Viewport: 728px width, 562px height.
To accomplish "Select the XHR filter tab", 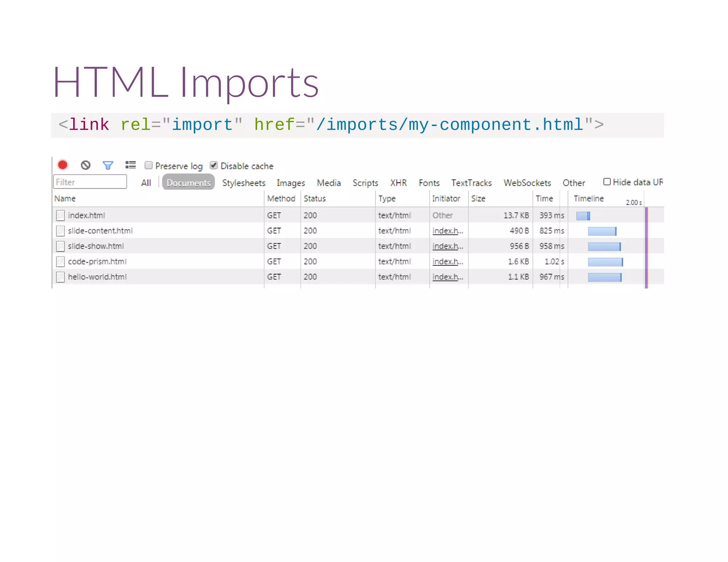I will coord(398,183).
